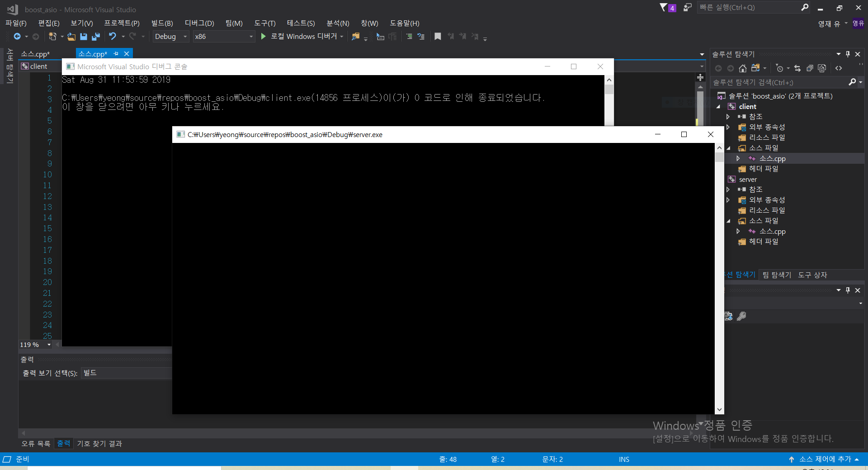
Task: Expand 참조 under client project
Action: [x=728, y=117]
